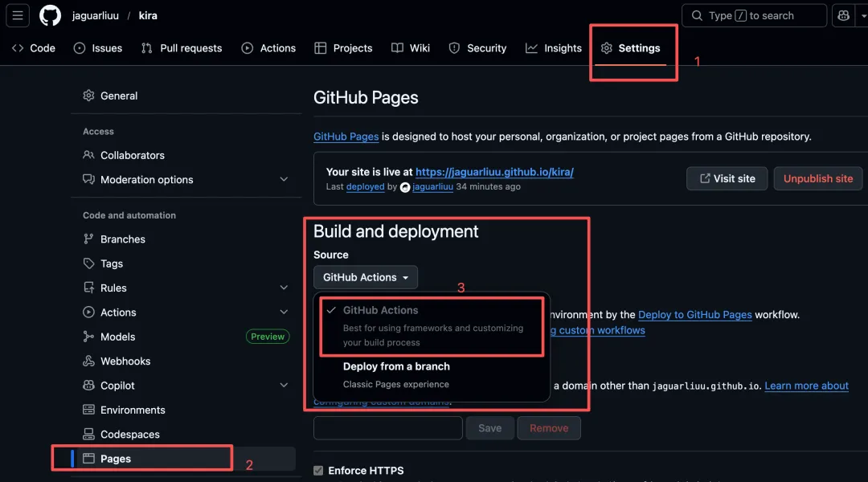Open the Copilot icon in header
This screenshot has width=868, height=482.
(843, 15)
